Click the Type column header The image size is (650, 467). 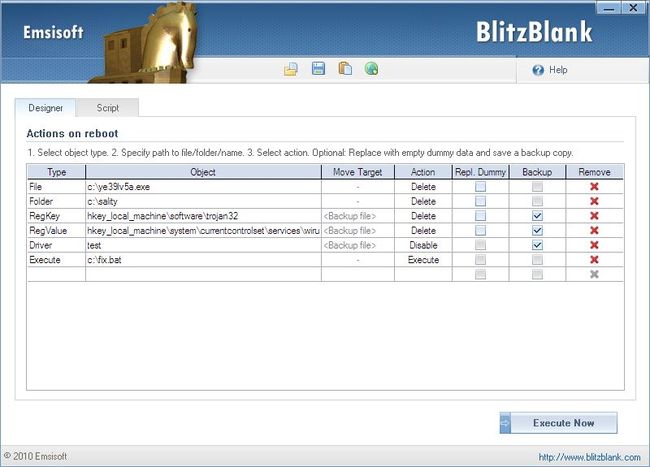pos(56,172)
